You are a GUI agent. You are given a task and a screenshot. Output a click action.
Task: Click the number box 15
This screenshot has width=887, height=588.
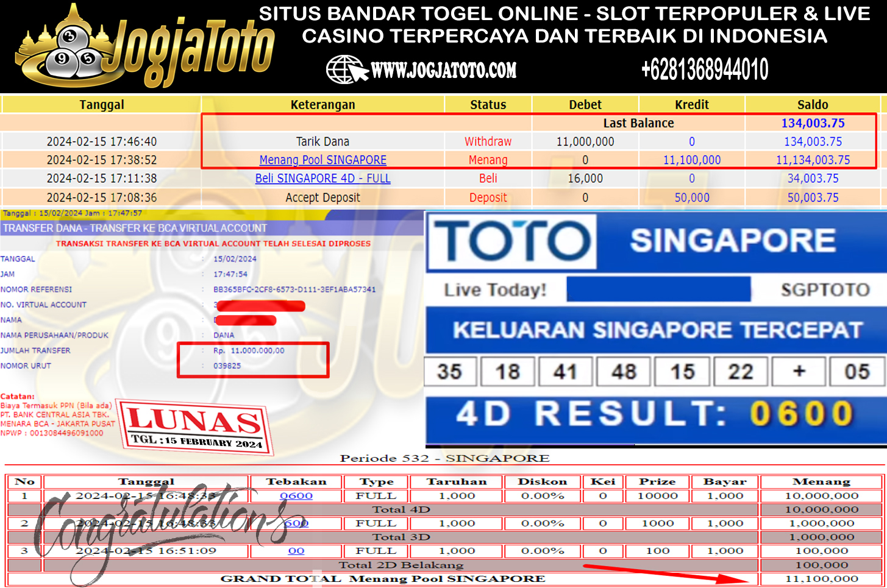point(682,372)
